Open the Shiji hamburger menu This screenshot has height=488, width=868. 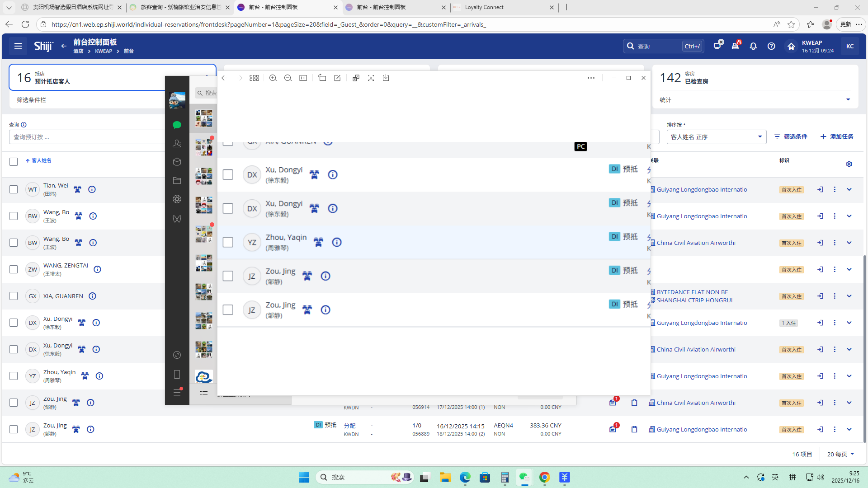coord(18,46)
